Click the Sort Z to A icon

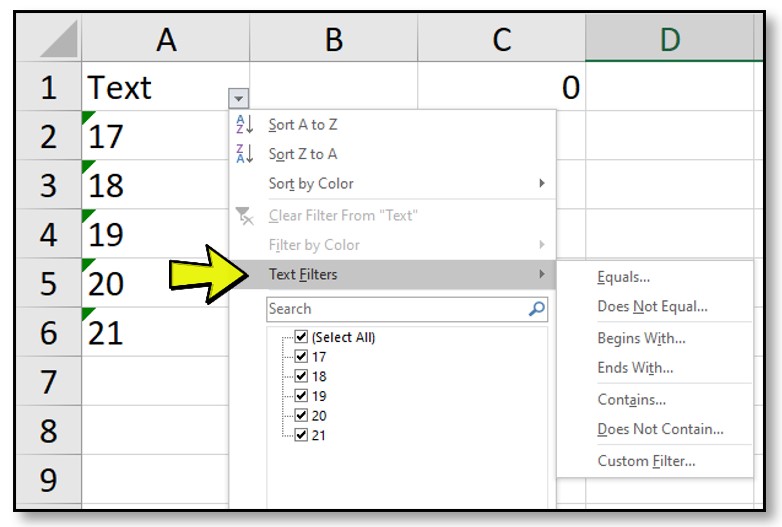point(244,154)
